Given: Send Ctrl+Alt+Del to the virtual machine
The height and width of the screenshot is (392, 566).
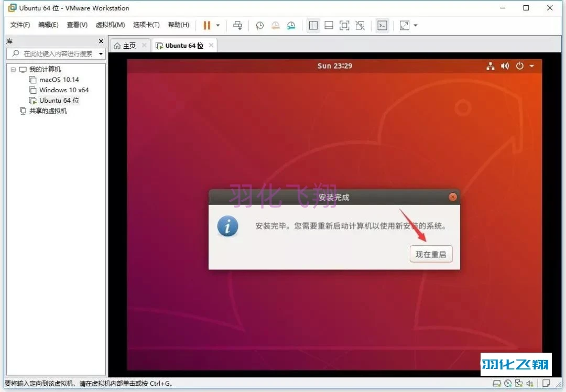Looking at the screenshot, I should pos(238,25).
